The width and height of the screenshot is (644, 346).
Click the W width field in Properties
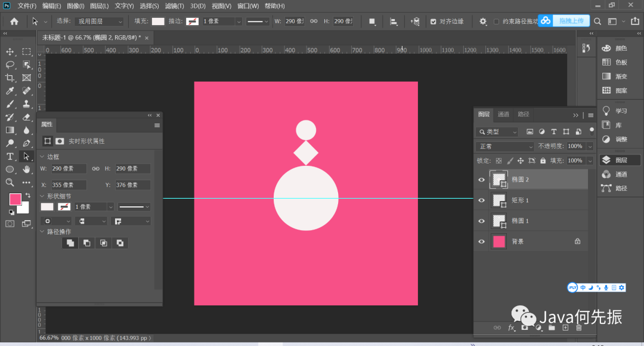(69, 169)
